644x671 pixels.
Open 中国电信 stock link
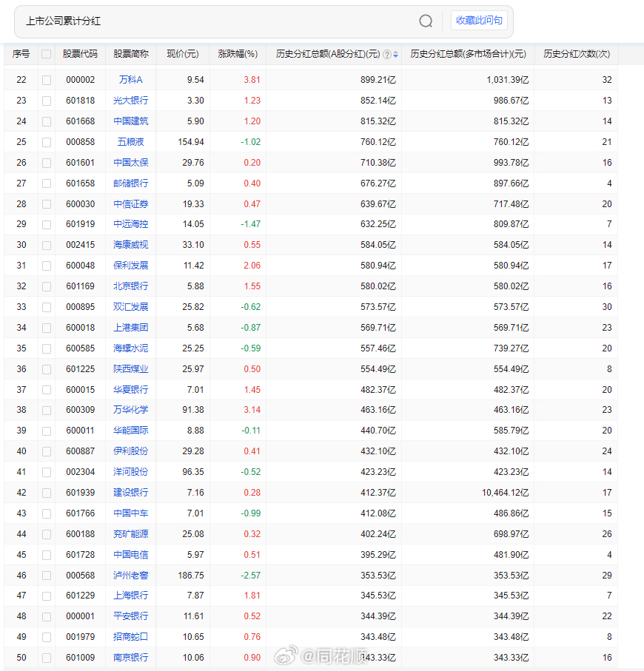tap(130, 555)
